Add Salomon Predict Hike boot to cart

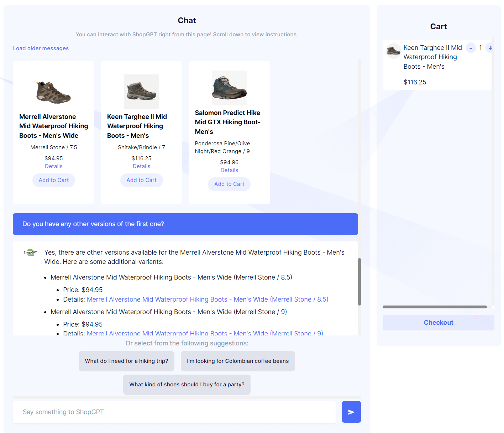(229, 184)
